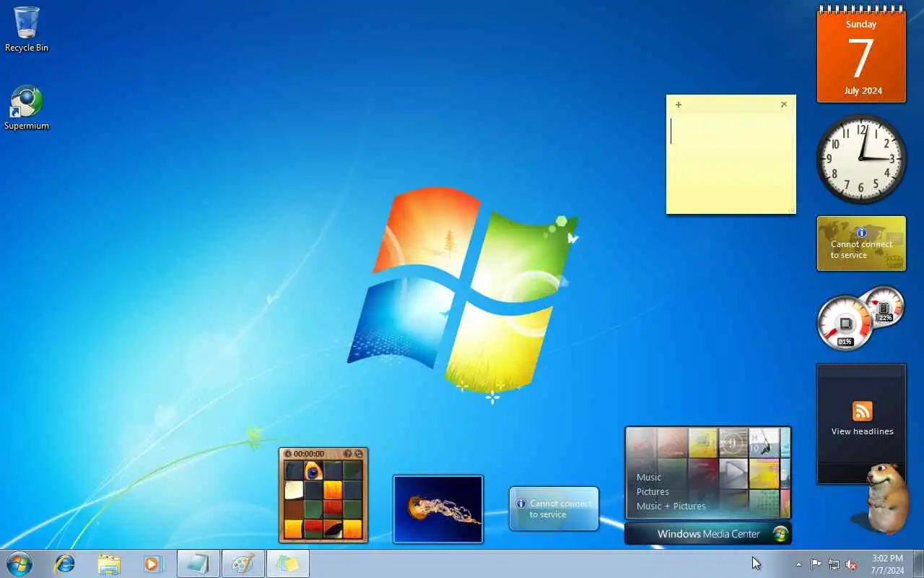Select the Sticky Notes taskbar button
The image size is (924, 578).
[287, 564]
